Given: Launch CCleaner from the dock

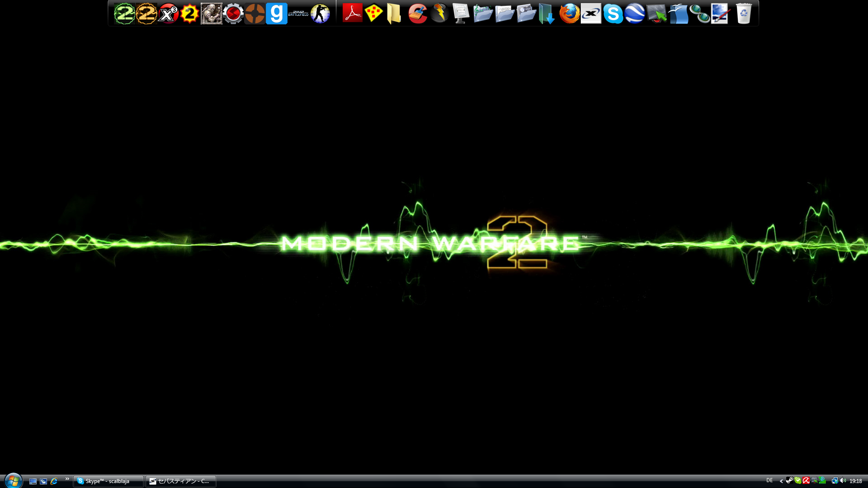Looking at the screenshot, I should pyautogui.click(x=418, y=14).
